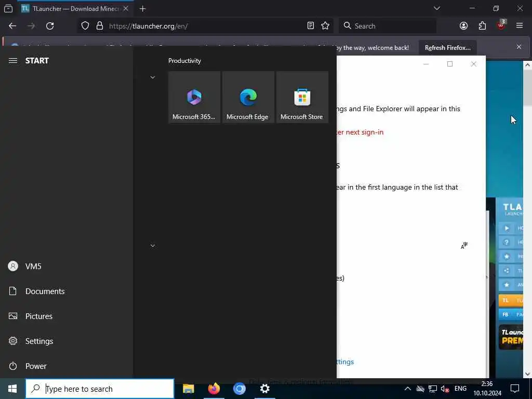Expand the lower tile group chevron

(153, 245)
